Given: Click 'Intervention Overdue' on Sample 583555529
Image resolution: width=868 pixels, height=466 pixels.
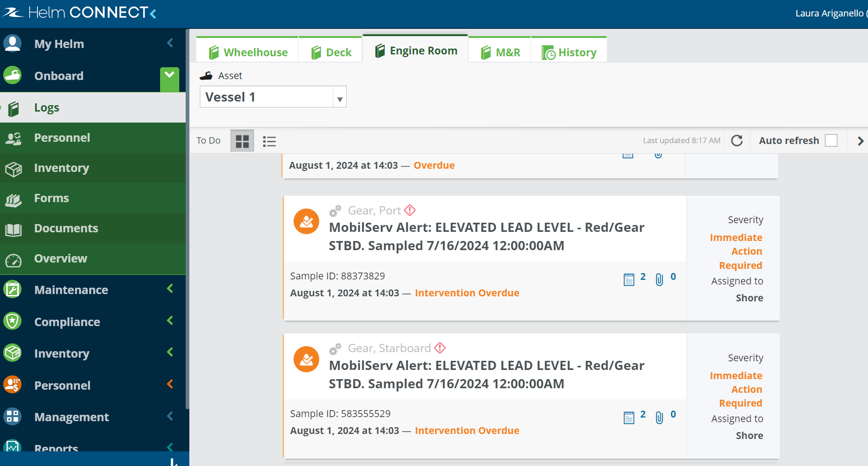Looking at the screenshot, I should [467, 430].
